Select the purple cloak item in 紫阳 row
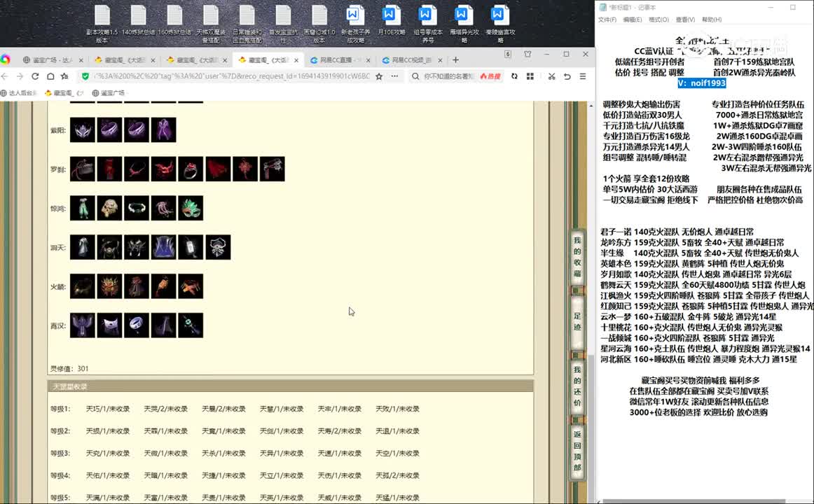This screenshot has width=814, height=504. point(163,129)
